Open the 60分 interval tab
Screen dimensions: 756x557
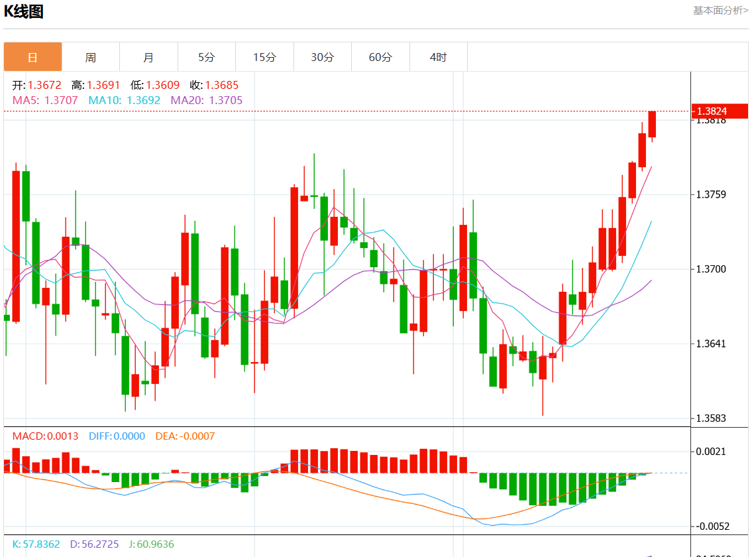[x=380, y=57]
